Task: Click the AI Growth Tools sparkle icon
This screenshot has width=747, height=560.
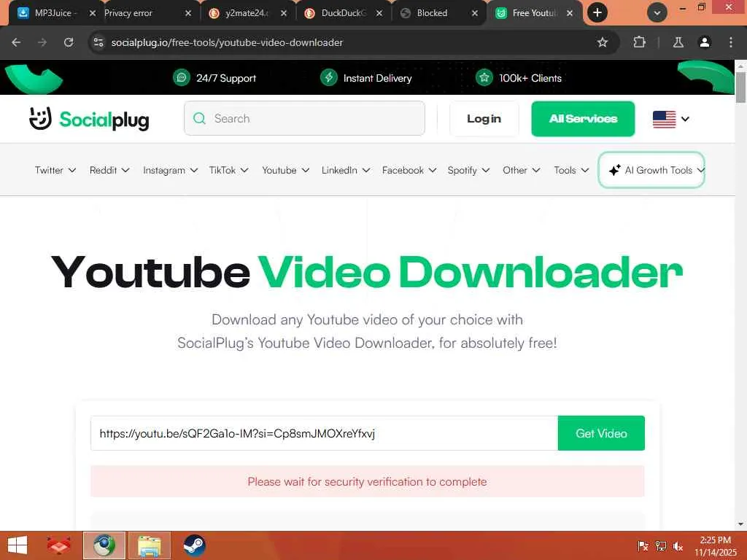Action: pos(614,170)
